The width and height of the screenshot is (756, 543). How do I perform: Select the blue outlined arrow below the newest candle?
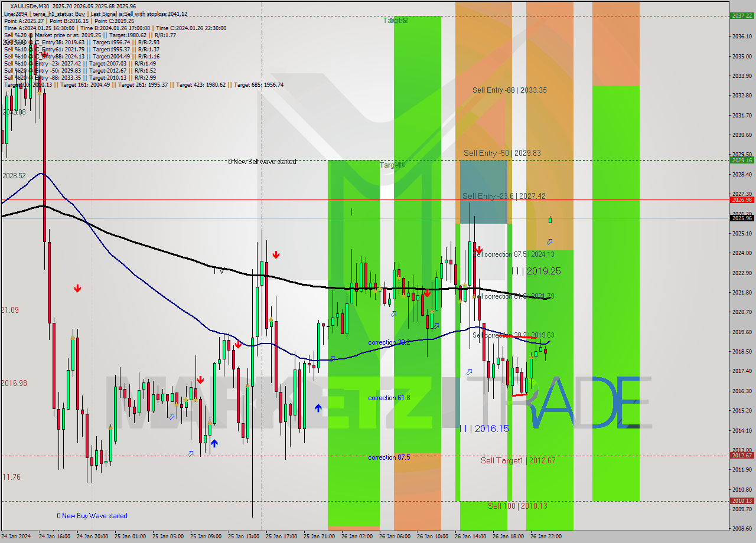550,241
